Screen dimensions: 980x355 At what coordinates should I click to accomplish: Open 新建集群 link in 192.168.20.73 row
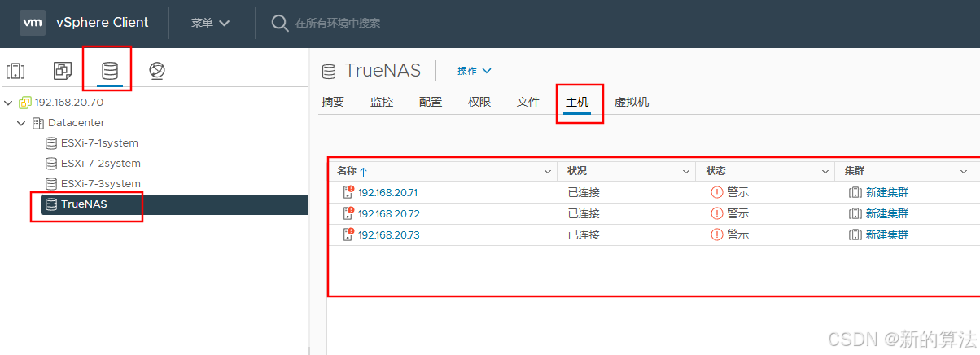(887, 234)
